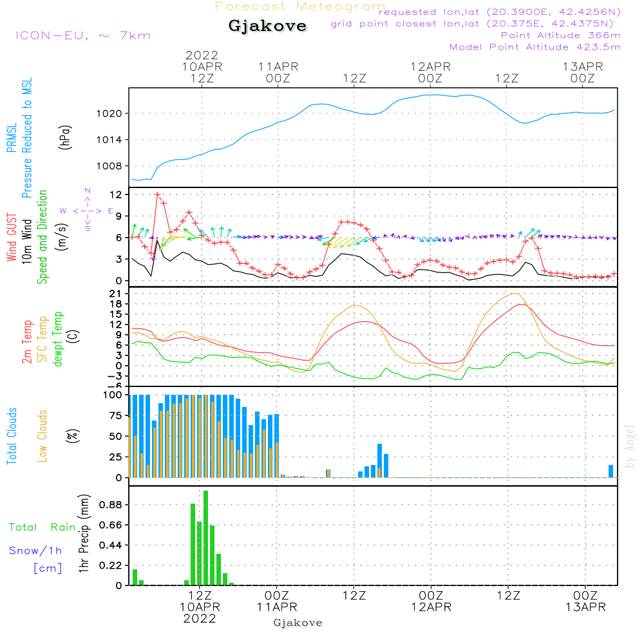This screenshot has width=644, height=644.
Task: Click the N-E-S-W compass rose
Action: pos(88,211)
